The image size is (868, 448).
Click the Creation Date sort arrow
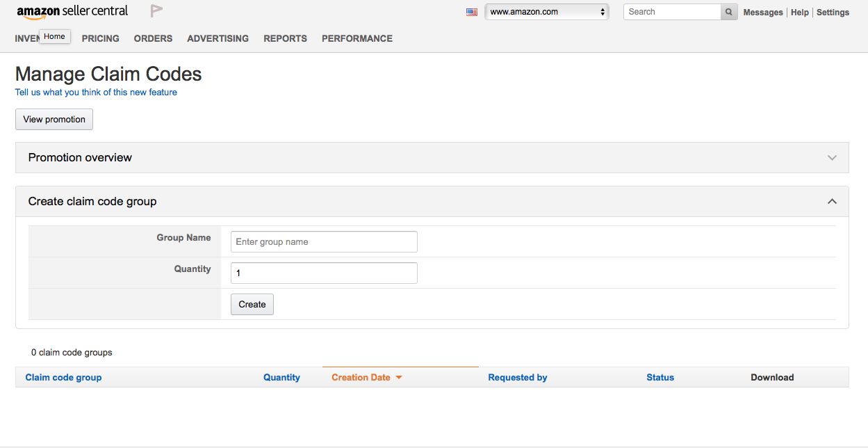[x=399, y=378]
